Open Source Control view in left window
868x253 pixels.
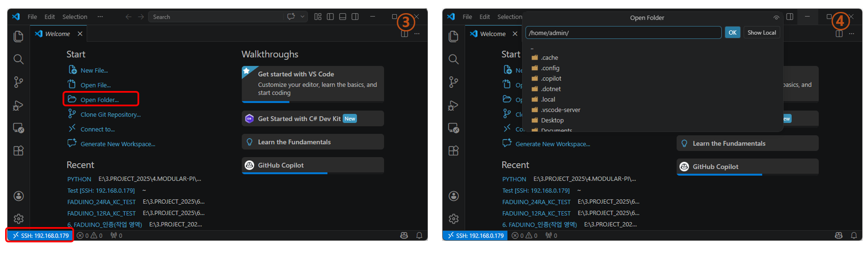click(18, 82)
